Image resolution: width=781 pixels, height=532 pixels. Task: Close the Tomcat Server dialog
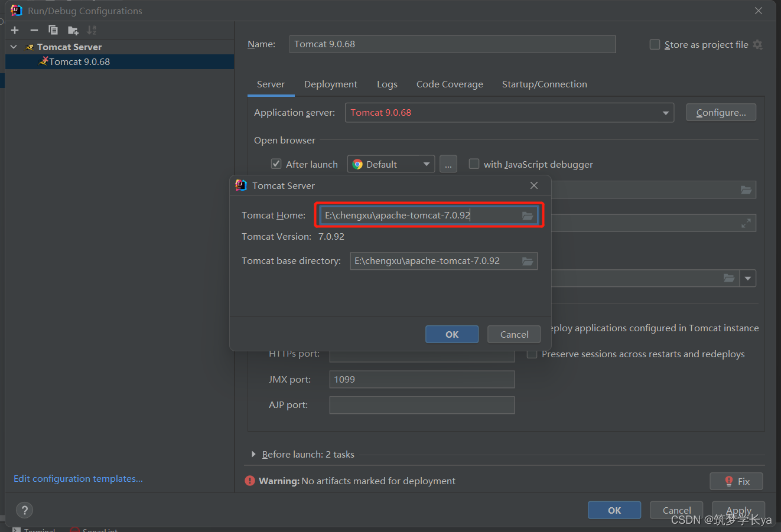click(x=534, y=185)
